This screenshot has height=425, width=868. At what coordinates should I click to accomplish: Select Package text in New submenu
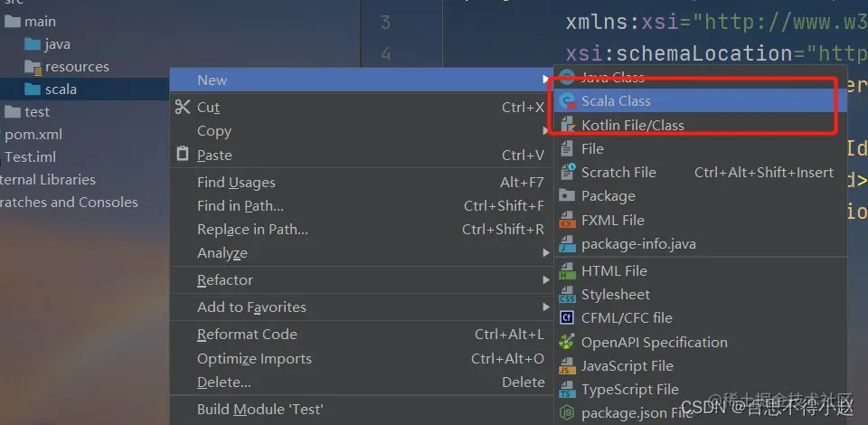point(608,196)
